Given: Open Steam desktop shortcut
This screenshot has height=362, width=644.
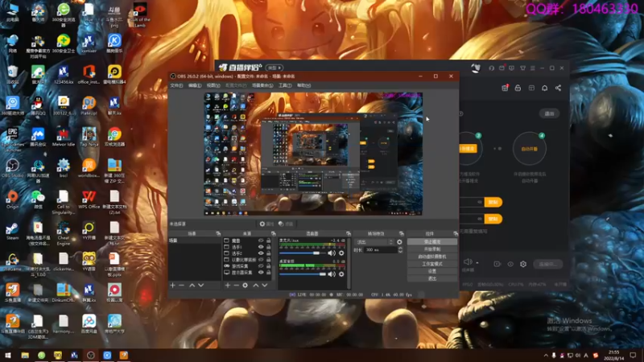Looking at the screenshot, I should pos(12,231).
